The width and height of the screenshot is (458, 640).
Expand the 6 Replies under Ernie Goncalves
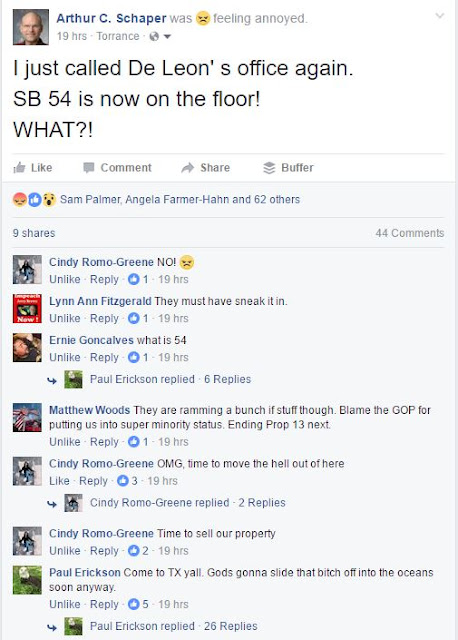(227, 379)
